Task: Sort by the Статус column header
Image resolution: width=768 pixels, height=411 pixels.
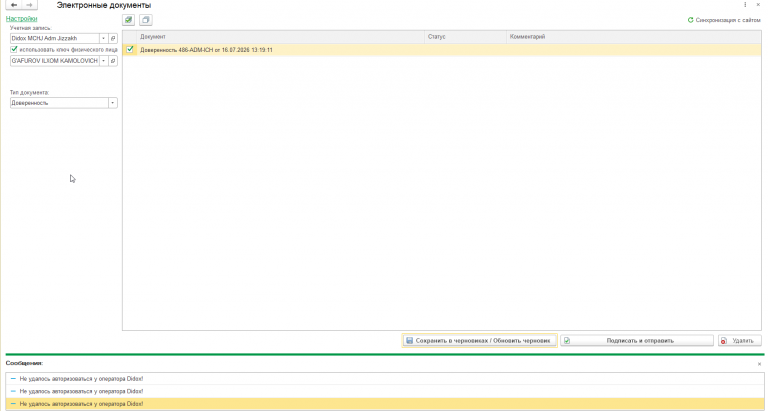Action: [x=465, y=37]
